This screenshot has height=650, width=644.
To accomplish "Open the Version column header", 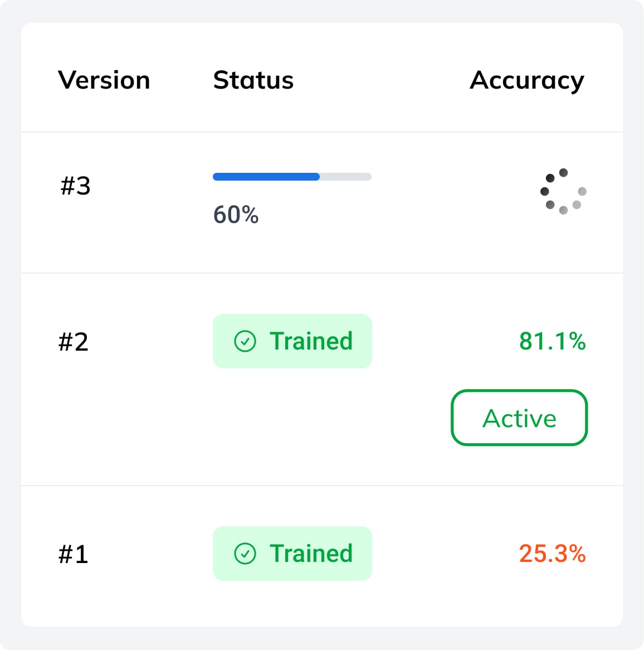I will [x=104, y=80].
